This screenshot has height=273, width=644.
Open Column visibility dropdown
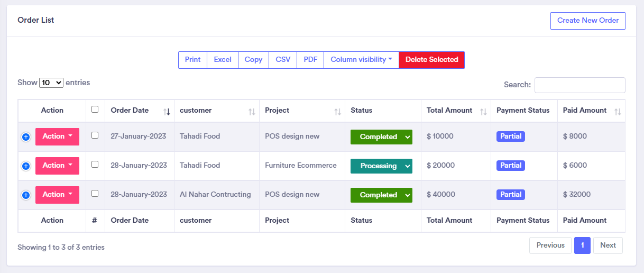click(x=361, y=60)
